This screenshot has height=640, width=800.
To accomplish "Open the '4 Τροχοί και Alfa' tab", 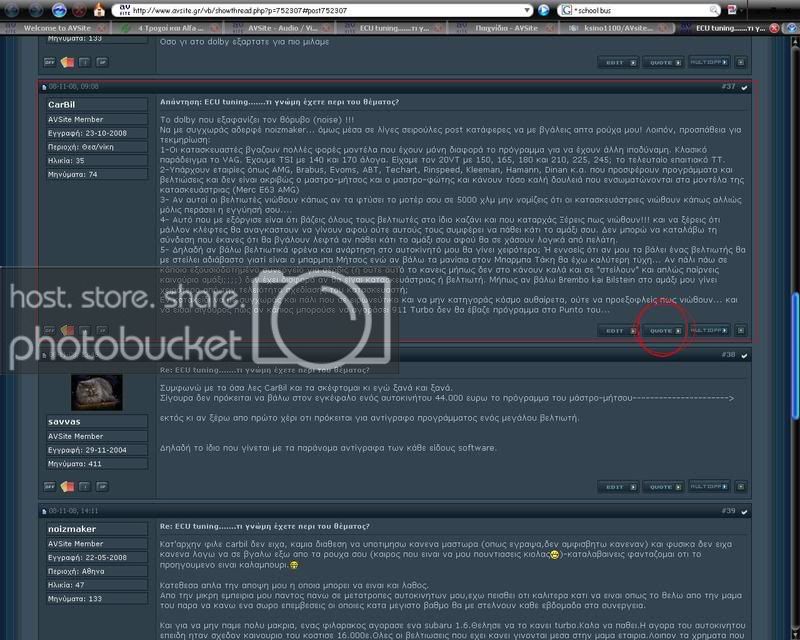I will coord(168,28).
